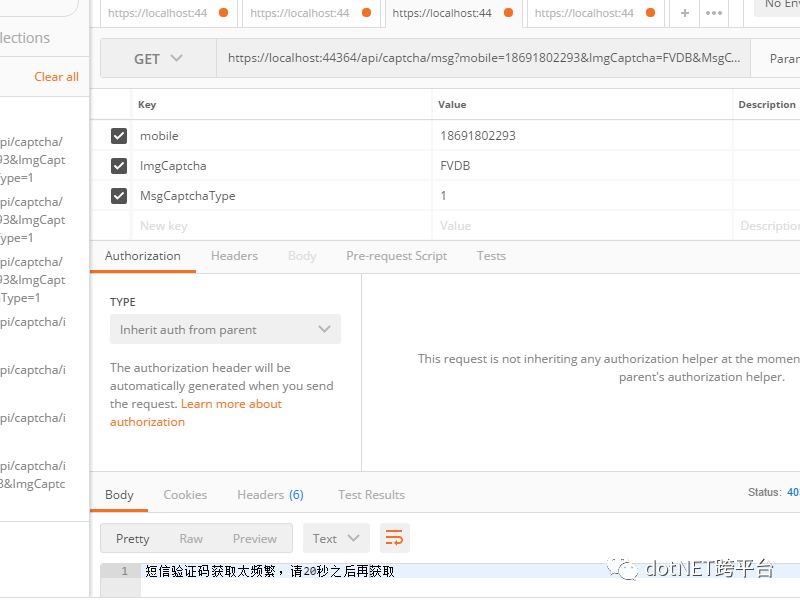Screen dimensions: 800x603
Task: Select the response Body tab
Action: pyautogui.click(x=119, y=495)
